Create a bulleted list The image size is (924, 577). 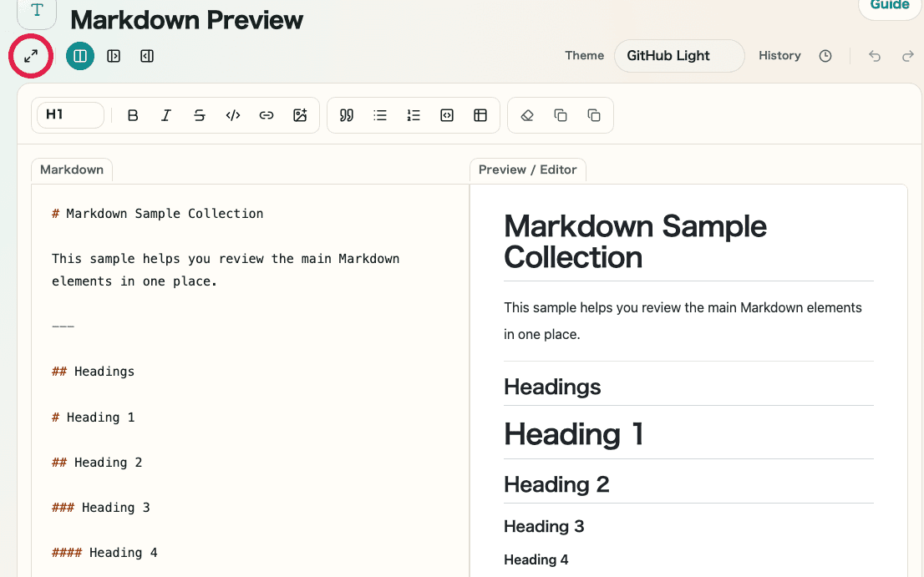(x=380, y=114)
